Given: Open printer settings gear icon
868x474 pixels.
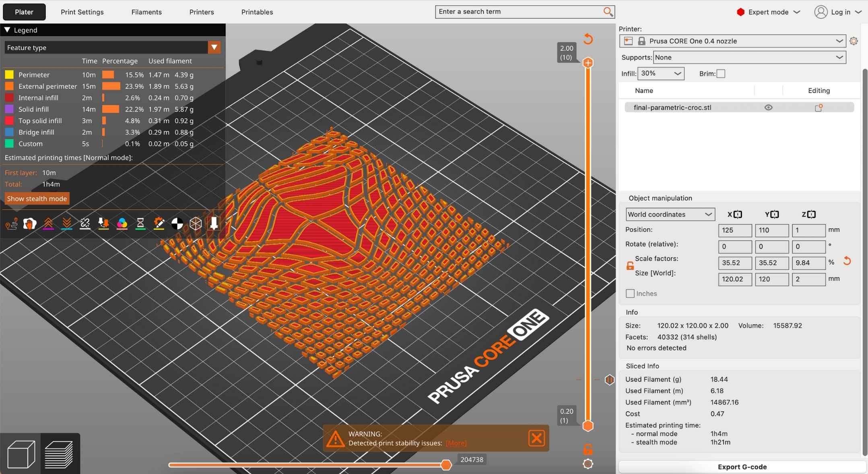Looking at the screenshot, I should click(x=853, y=41).
